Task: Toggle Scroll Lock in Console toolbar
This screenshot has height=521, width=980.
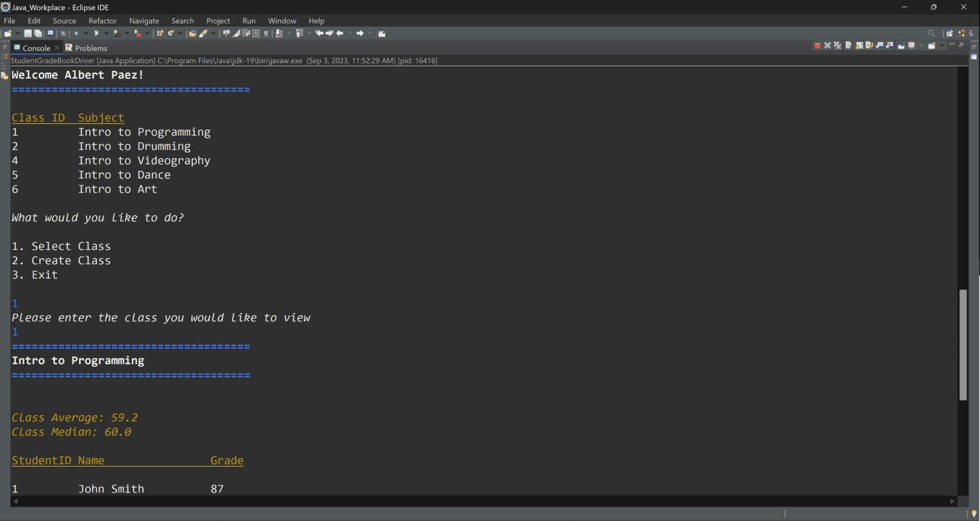Action: (x=859, y=45)
